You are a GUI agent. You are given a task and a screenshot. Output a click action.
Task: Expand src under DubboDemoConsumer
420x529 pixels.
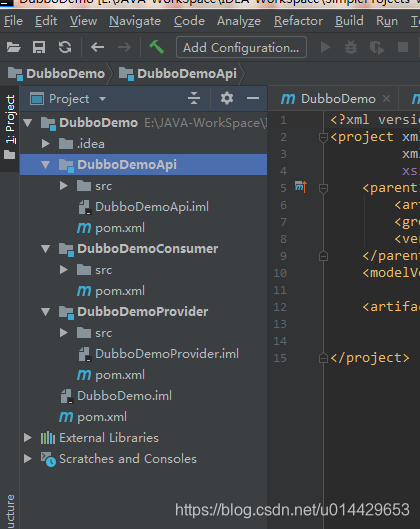[x=63, y=270]
